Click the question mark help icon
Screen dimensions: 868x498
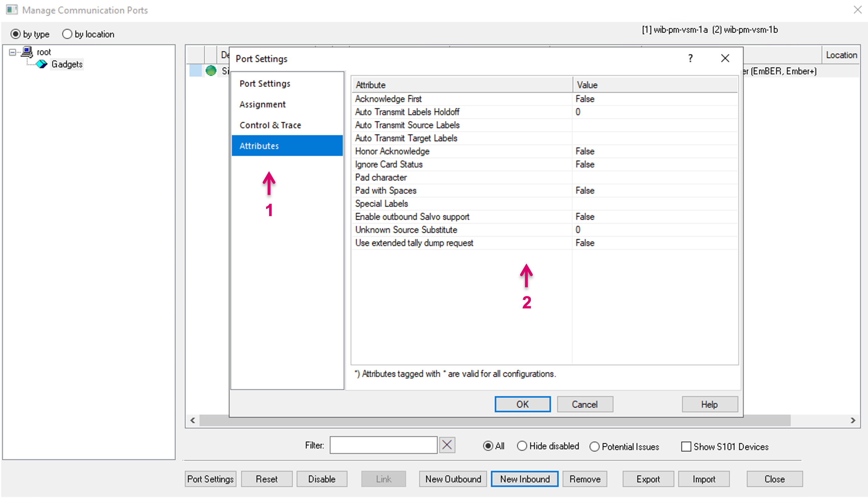pos(690,58)
